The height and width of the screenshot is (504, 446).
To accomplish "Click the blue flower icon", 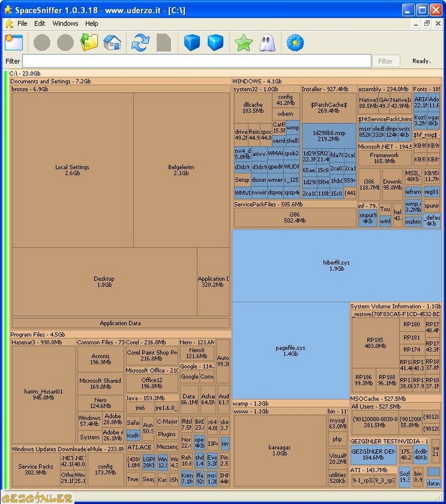I will point(295,42).
